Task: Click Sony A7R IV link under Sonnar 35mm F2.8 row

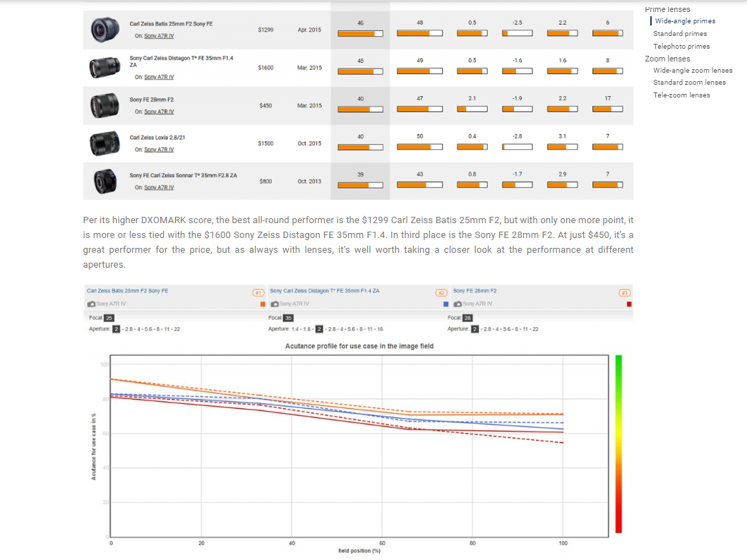Action: click(159, 188)
